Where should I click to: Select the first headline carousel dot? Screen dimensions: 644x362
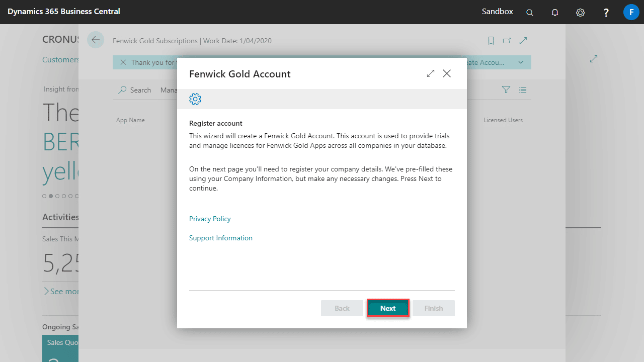(x=44, y=196)
